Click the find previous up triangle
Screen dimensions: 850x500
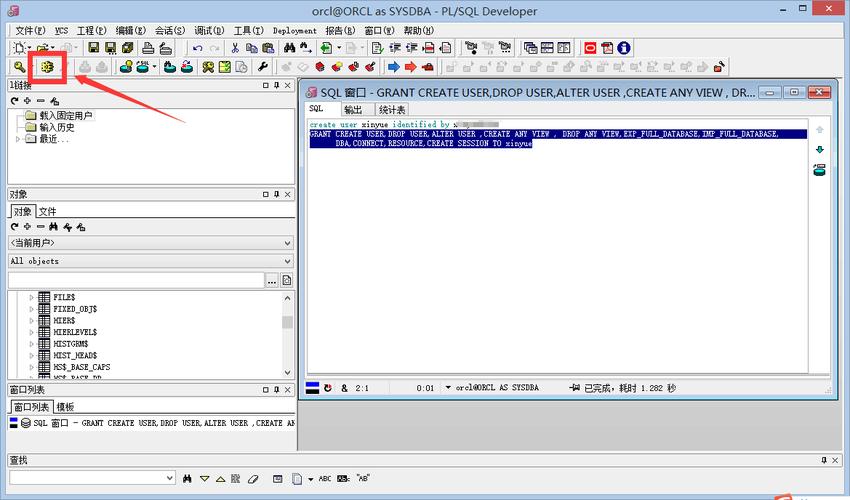pos(220,479)
